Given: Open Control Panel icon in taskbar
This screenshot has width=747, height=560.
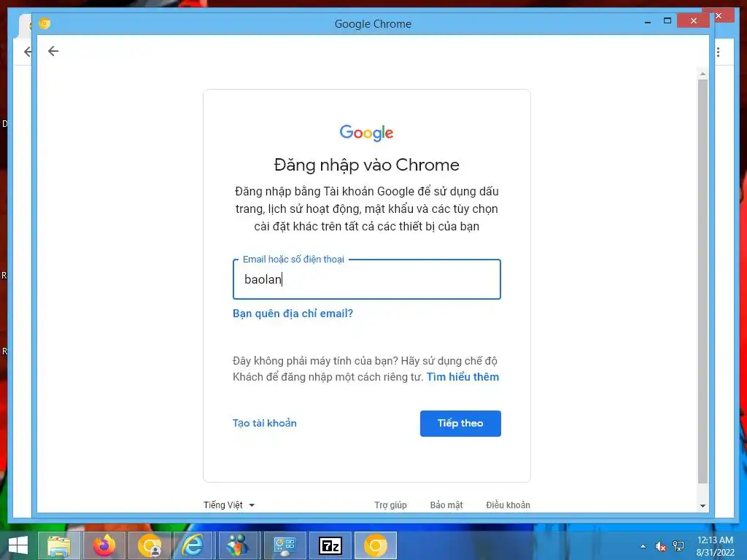Looking at the screenshot, I should point(285,545).
